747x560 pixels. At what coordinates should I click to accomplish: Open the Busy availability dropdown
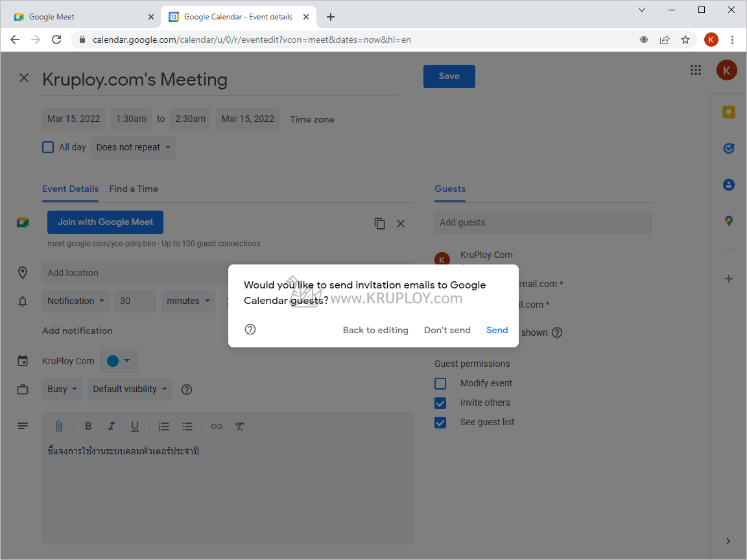[62, 389]
